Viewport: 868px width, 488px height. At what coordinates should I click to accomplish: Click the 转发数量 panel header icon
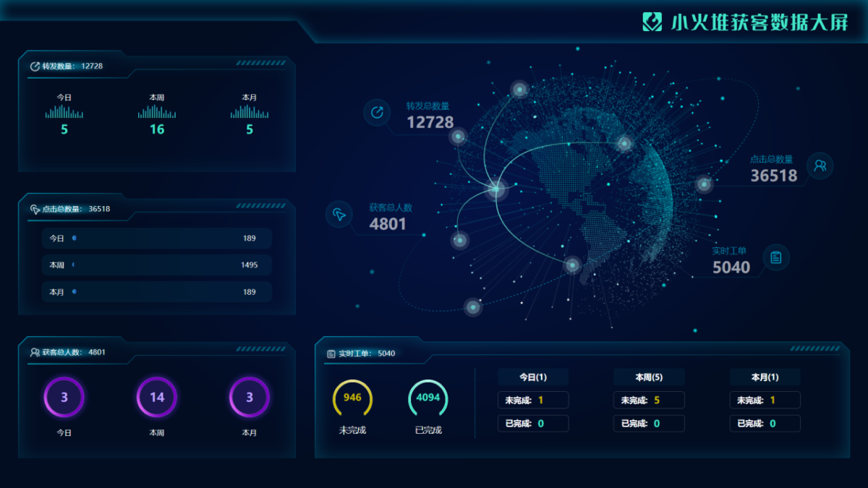(x=35, y=67)
